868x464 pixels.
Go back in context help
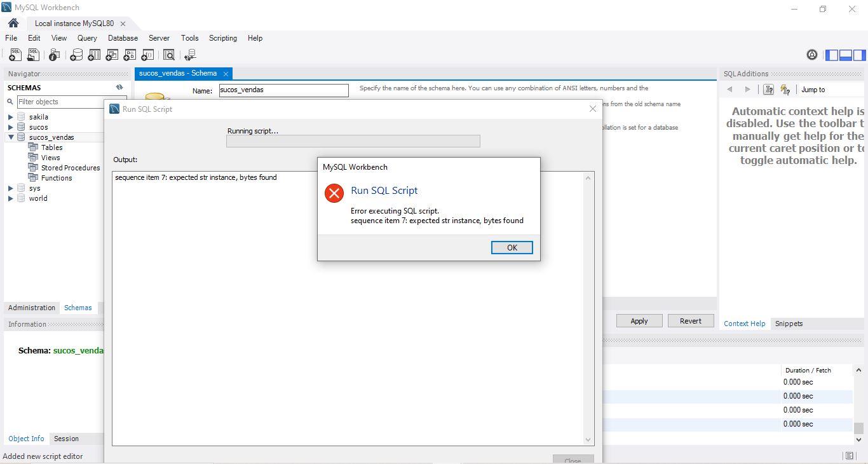click(x=729, y=90)
